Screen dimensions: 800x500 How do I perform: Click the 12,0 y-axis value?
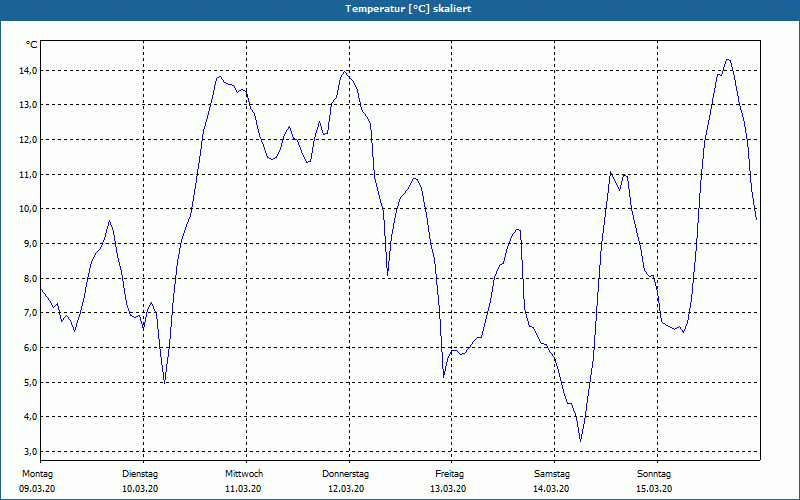tap(29, 140)
